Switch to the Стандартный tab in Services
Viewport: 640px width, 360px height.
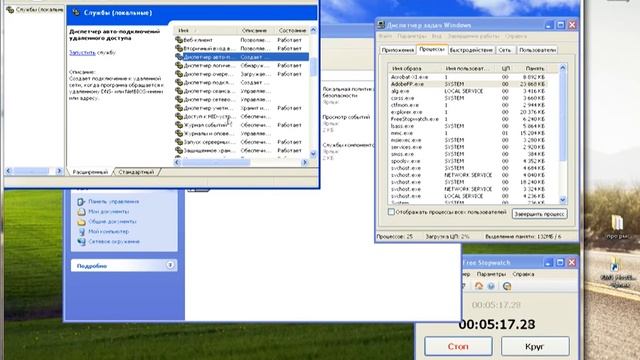coord(136,172)
